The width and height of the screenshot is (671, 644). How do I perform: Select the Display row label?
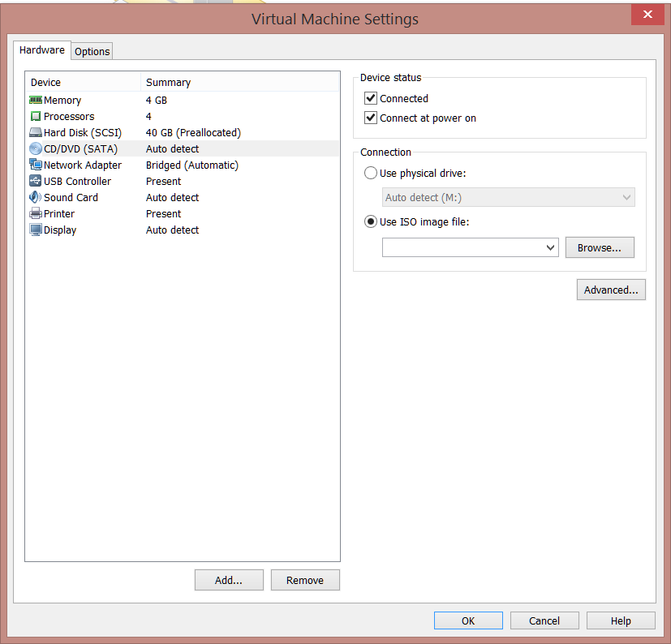tap(60, 230)
